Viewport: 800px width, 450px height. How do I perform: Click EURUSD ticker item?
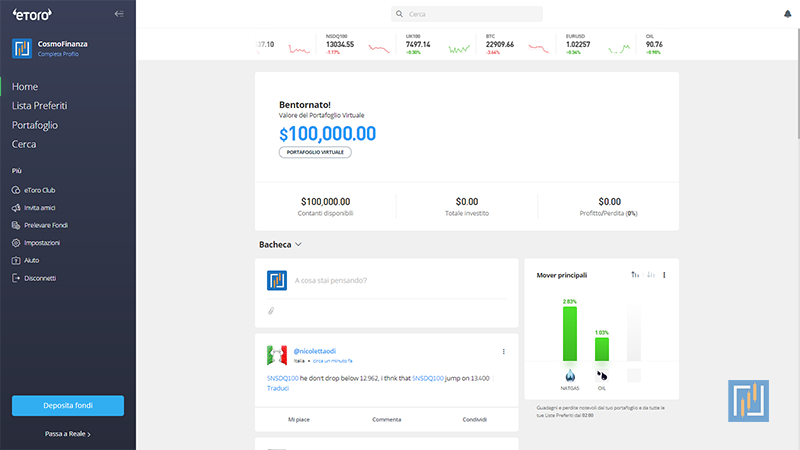coord(597,44)
